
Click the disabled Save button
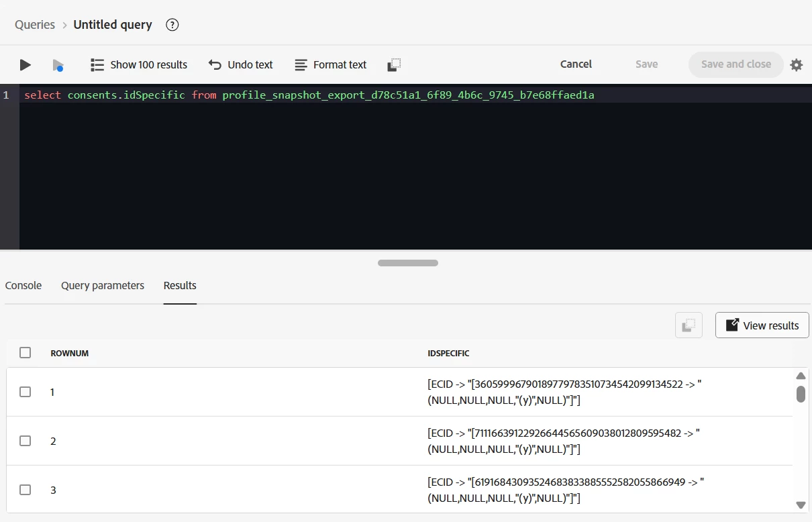click(646, 64)
